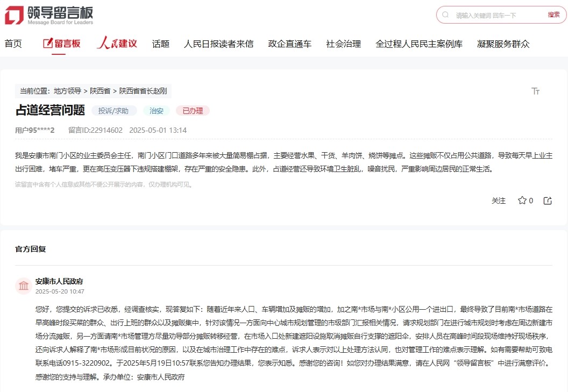Open the 陕西省 breadcrumb link
The height and width of the screenshot is (392, 568).
pos(99,90)
